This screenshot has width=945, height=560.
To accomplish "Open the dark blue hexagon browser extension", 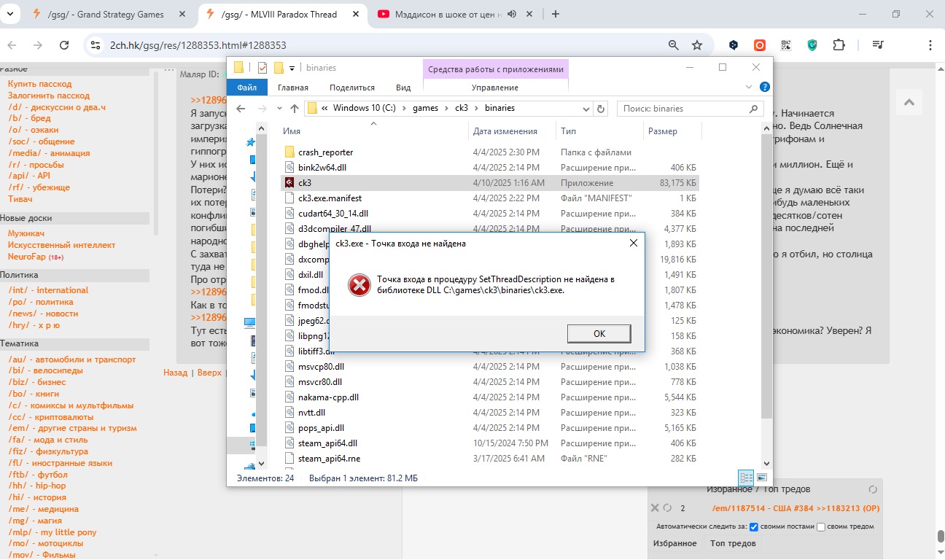I will pyautogui.click(x=734, y=45).
